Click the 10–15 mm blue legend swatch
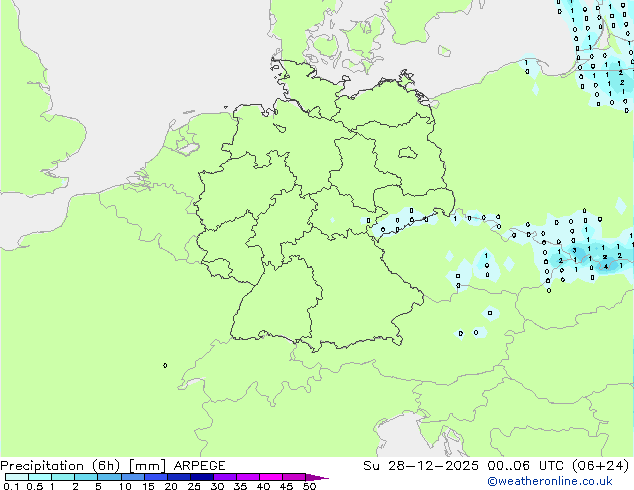 coord(133,477)
